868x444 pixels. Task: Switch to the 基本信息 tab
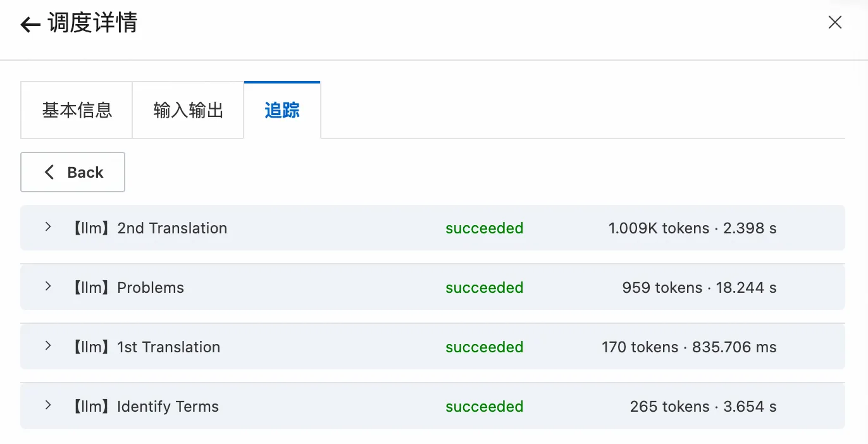tap(77, 111)
